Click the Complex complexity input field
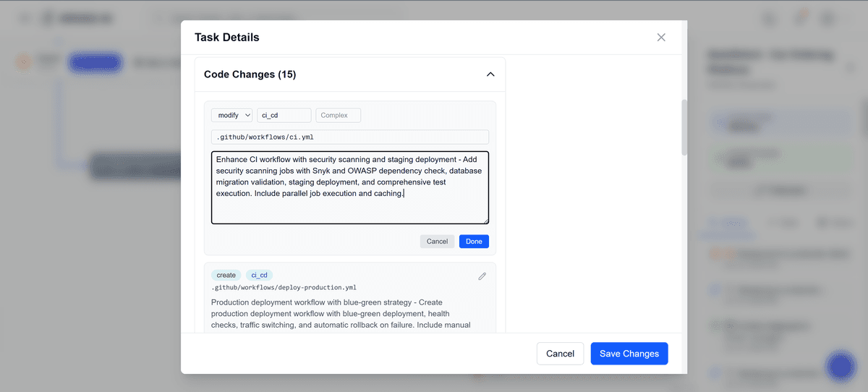This screenshot has width=868, height=392. [x=338, y=115]
